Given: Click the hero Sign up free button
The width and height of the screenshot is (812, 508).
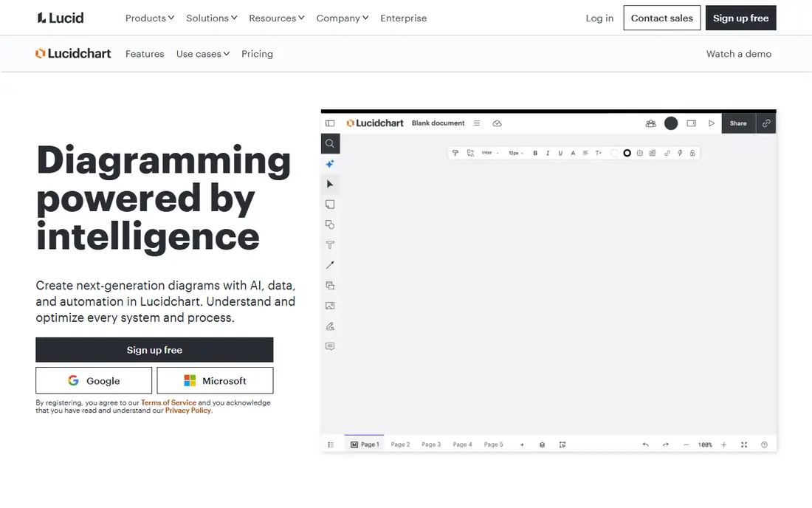Looking at the screenshot, I should [x=154, y=350].
